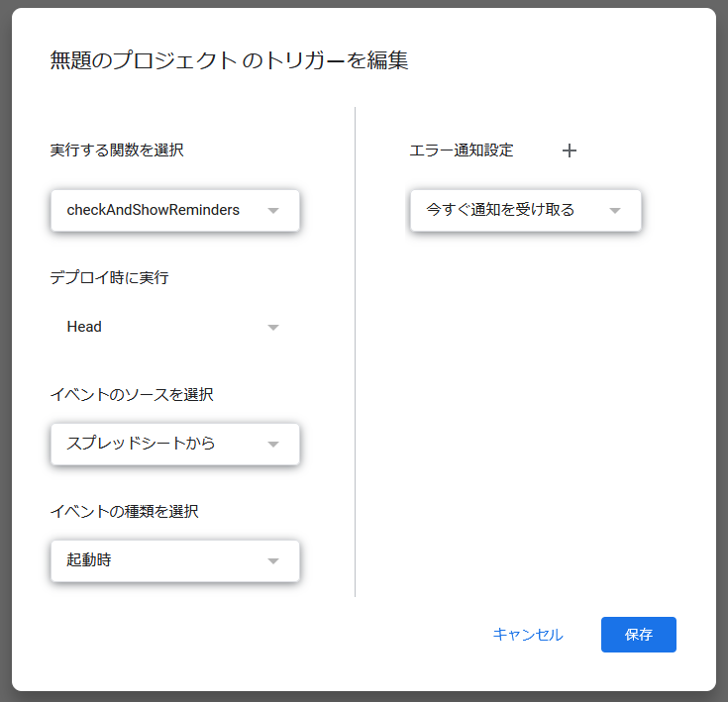The image size is (728, 702).
Task: Click the 保存 button
Action: pos(639,635)
